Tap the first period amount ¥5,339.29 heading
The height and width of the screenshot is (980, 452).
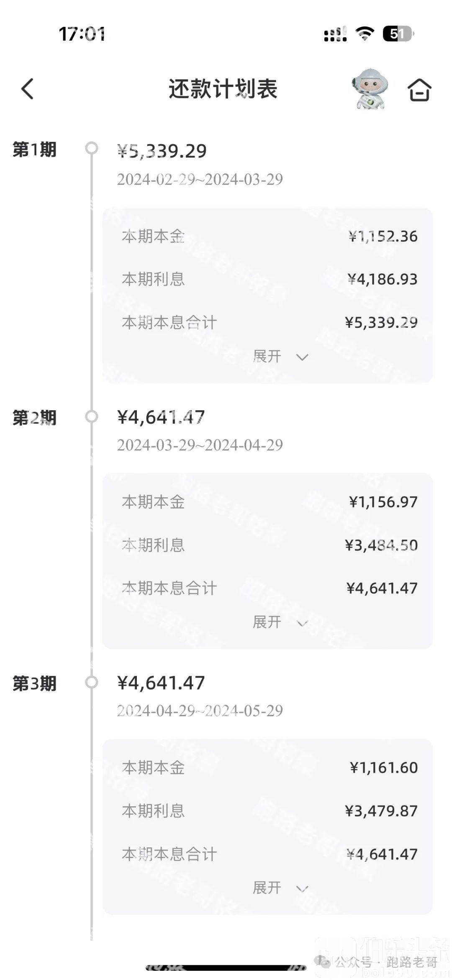tap(162, 151)
